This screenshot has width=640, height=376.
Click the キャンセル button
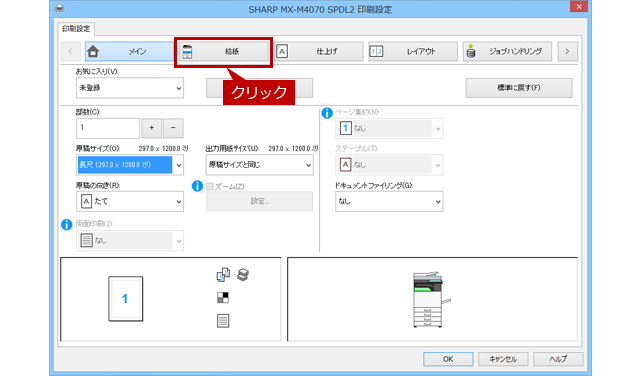coord(503,359)
